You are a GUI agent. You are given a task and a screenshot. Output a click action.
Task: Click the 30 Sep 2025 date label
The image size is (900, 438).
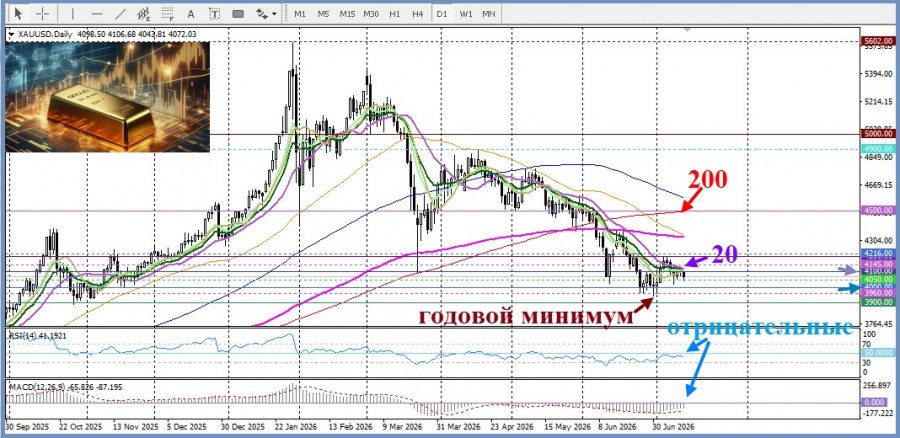pos(27,427)
